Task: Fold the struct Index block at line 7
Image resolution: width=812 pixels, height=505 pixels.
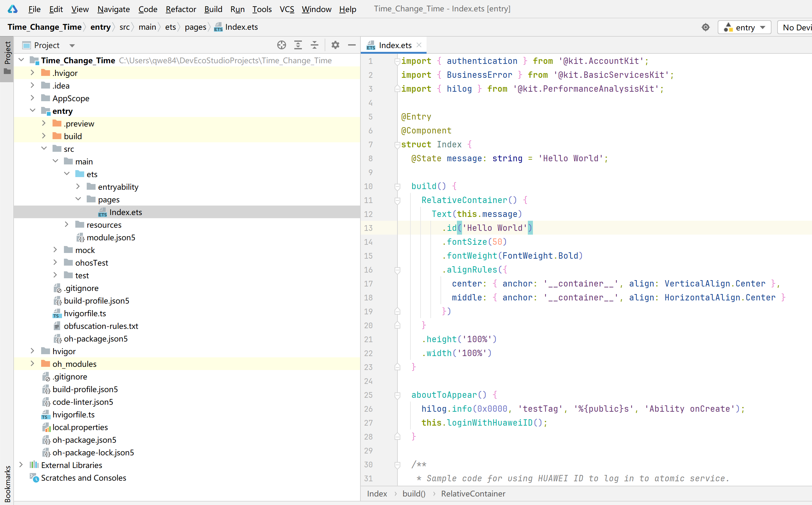Action: (x=397, y=145)
